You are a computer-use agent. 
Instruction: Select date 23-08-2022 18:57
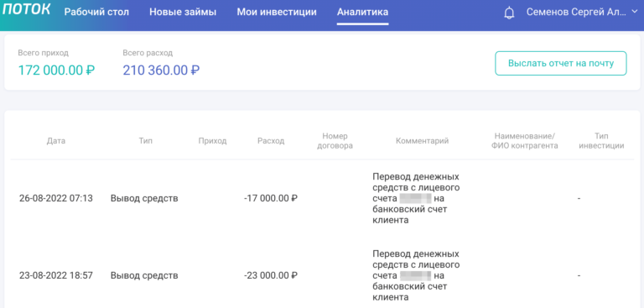tap(56, 275)
